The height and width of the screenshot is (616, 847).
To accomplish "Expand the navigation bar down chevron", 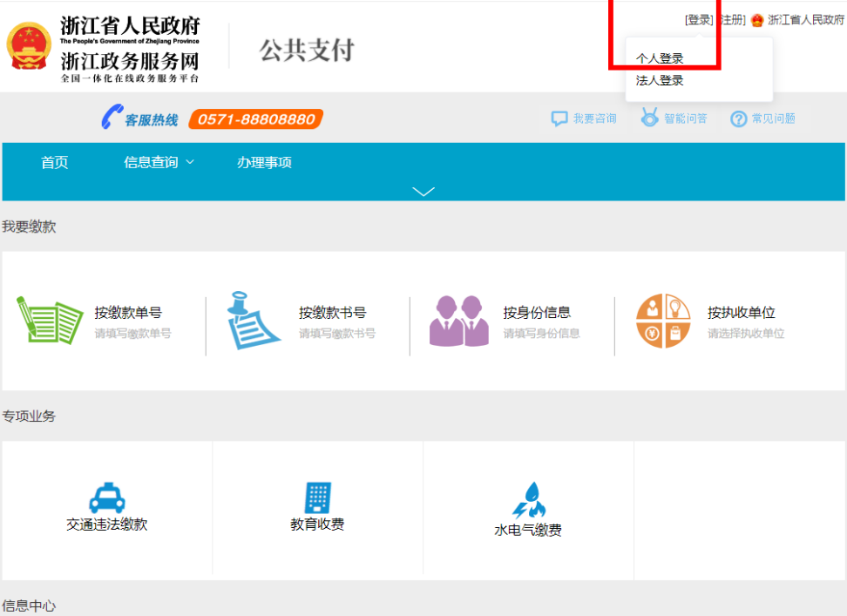I will pyautogui.click(x=423, y=192).
